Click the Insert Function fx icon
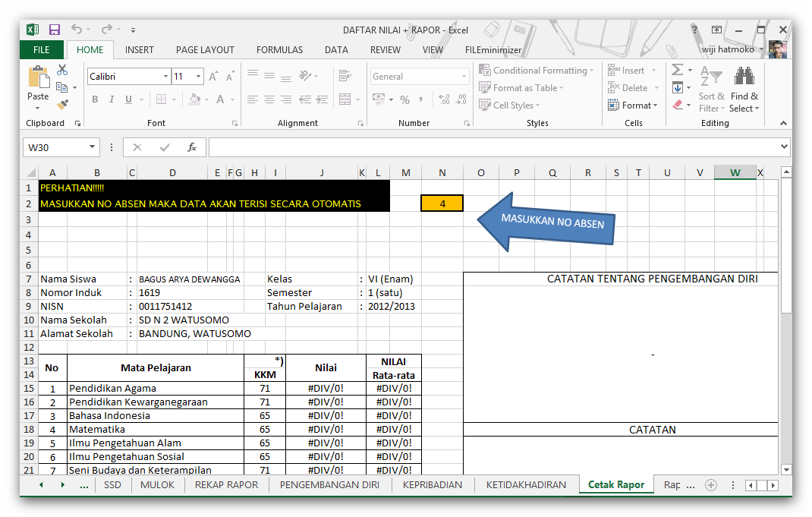812x517 pixels. coord(191,147)
